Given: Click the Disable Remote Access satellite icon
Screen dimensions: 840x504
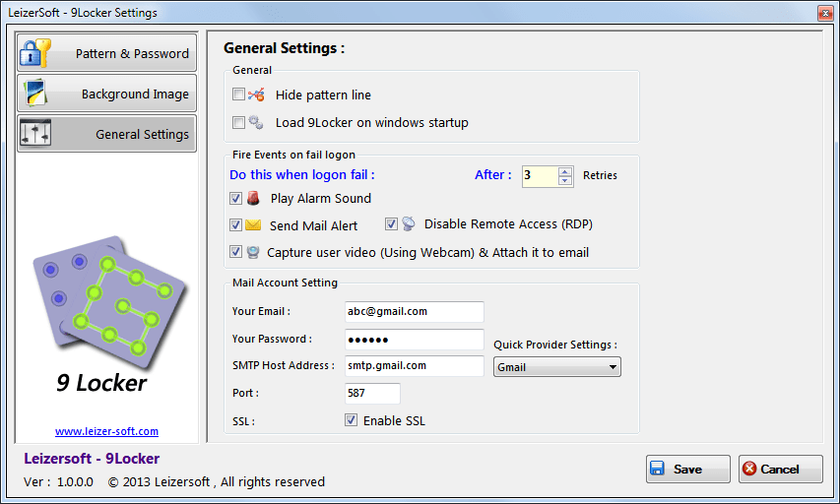Looking at the screenshot, I should (409, 223).
